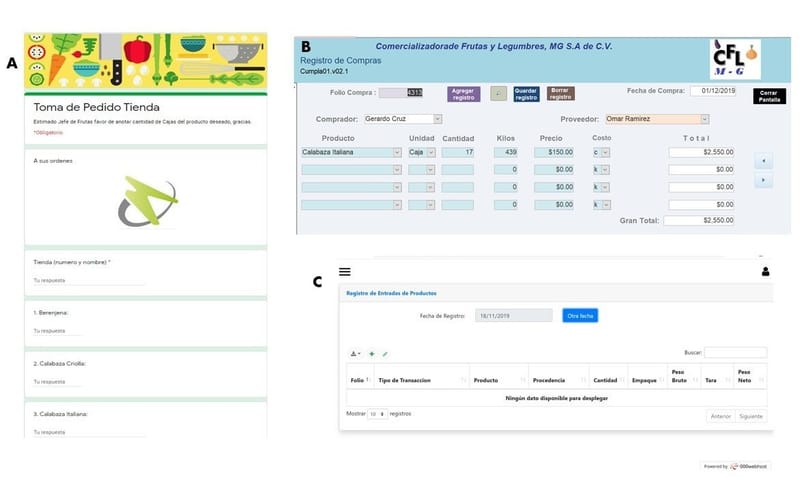Open the Mostrar registros count selector
Image resolution: width=800 pixels, height=478 pixels.
click(x=377, y=414)
